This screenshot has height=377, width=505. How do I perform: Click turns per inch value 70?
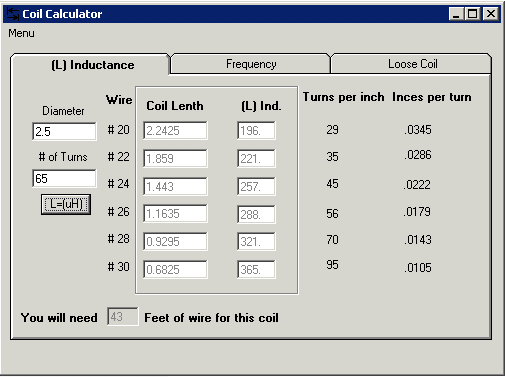click(332, 240)
